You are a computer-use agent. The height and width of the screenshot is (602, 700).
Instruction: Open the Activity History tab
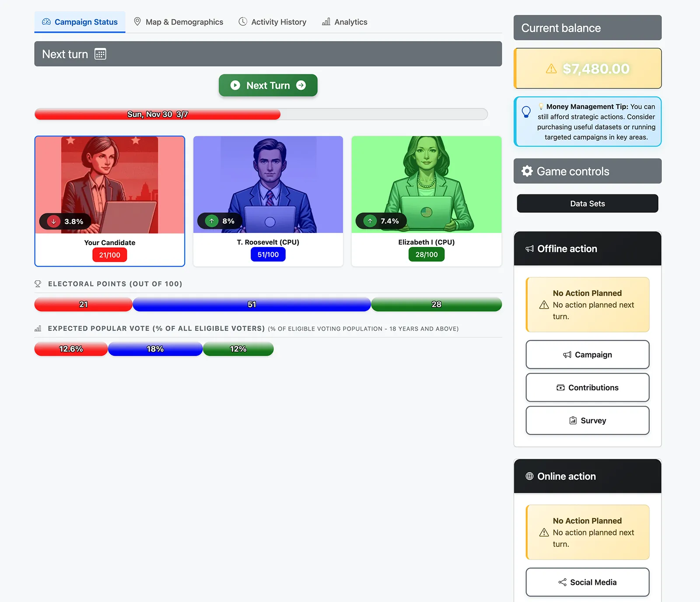[272, 22]
